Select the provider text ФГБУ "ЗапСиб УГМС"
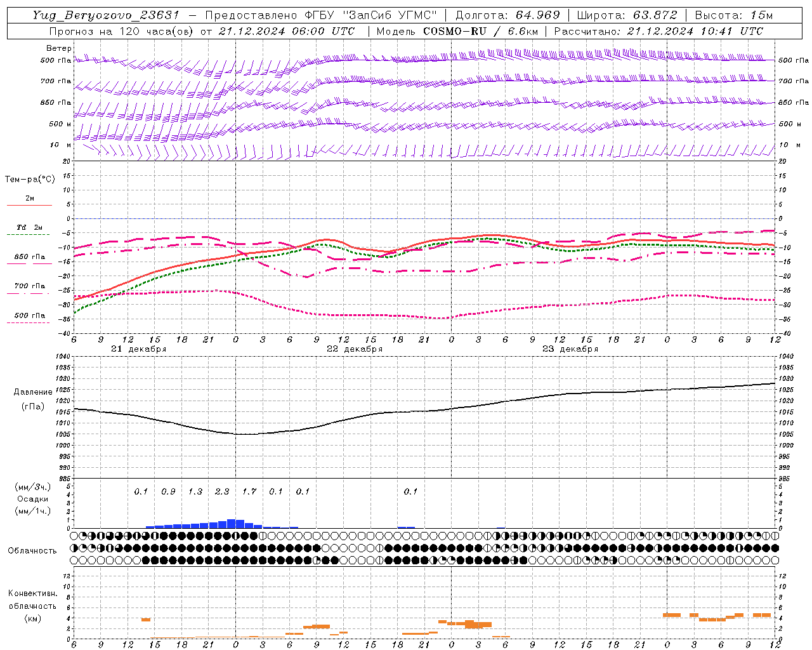This screenshot has height=650, width=812. (371, 15)
